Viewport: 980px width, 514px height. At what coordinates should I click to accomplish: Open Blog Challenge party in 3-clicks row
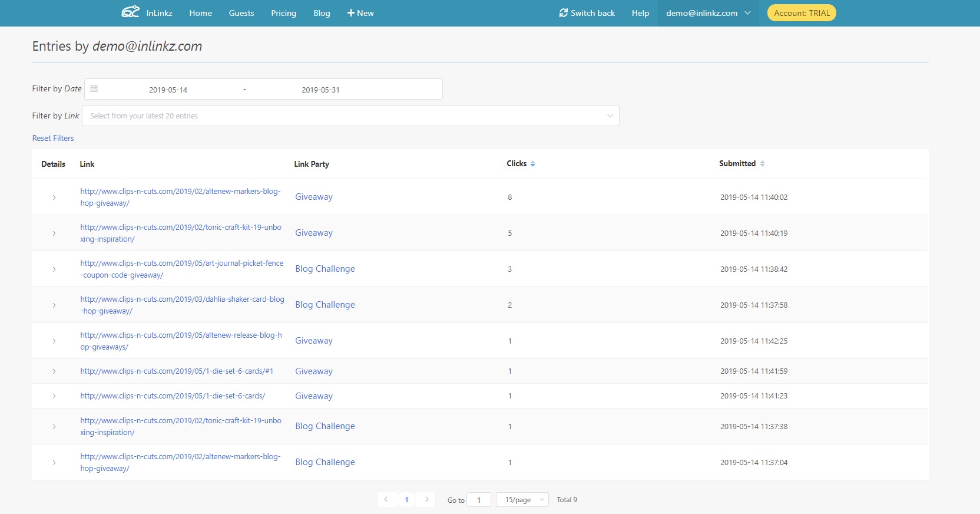(x=325, y=269)
